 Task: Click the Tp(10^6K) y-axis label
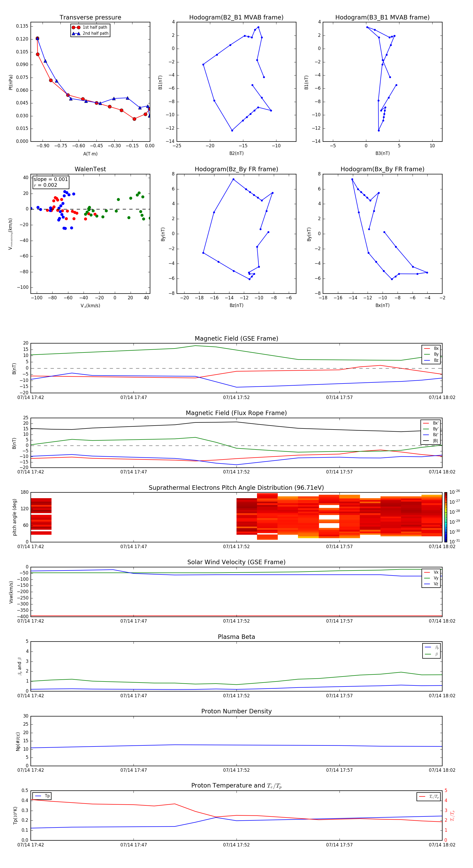pos(15,815)
